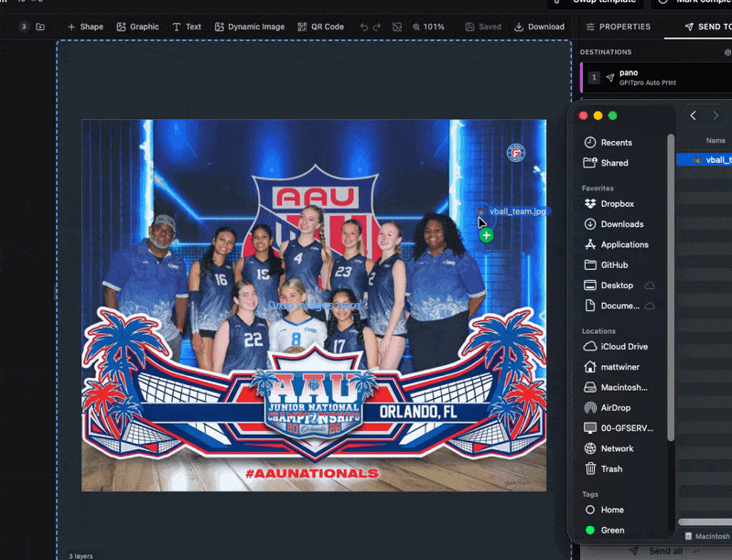The image size is (732, 560).
Task: Open the Macintosh disk in Finder locations
Action: pos(616,387)
